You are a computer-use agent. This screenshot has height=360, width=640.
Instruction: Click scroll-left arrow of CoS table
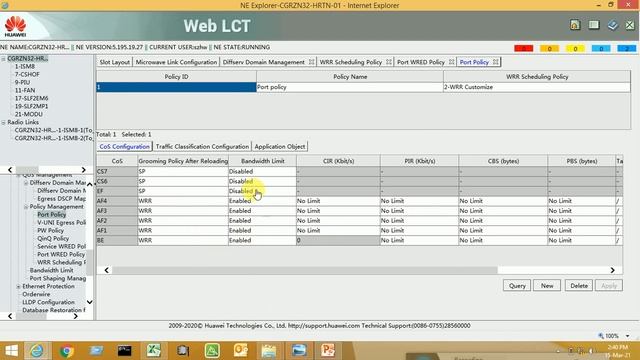click(x=107, y=270)
